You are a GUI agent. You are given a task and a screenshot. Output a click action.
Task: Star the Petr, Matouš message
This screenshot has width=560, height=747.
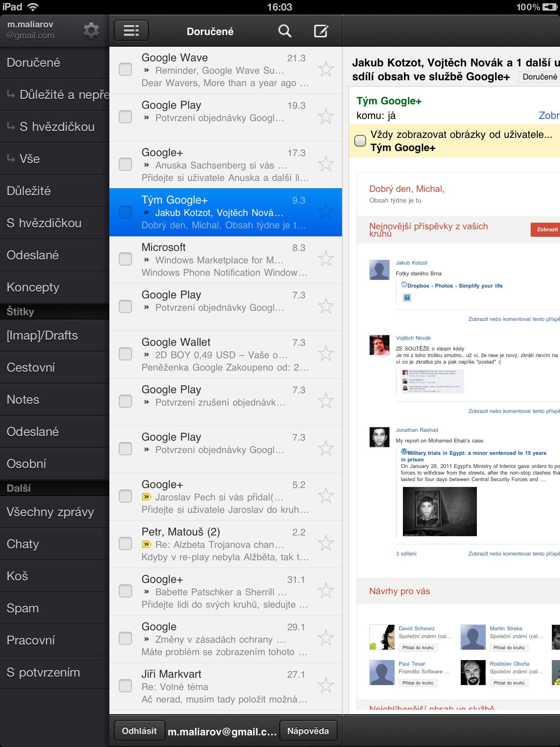click(326, 543)
